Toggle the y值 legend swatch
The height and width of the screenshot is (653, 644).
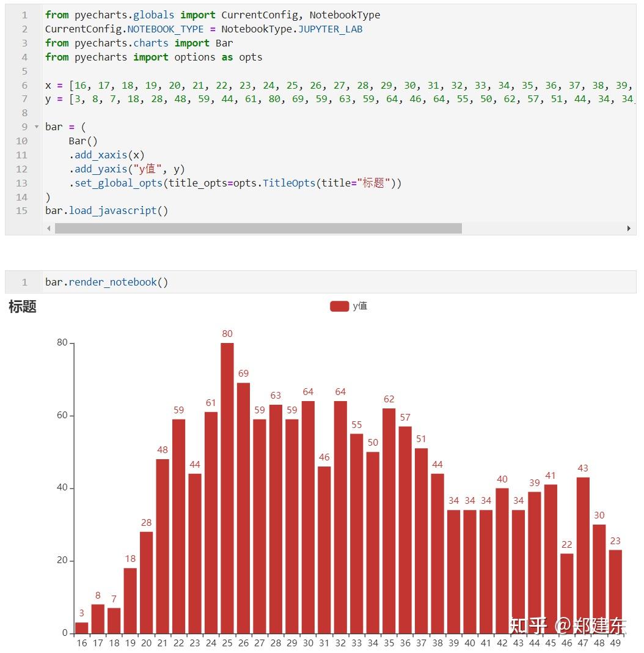339,306
